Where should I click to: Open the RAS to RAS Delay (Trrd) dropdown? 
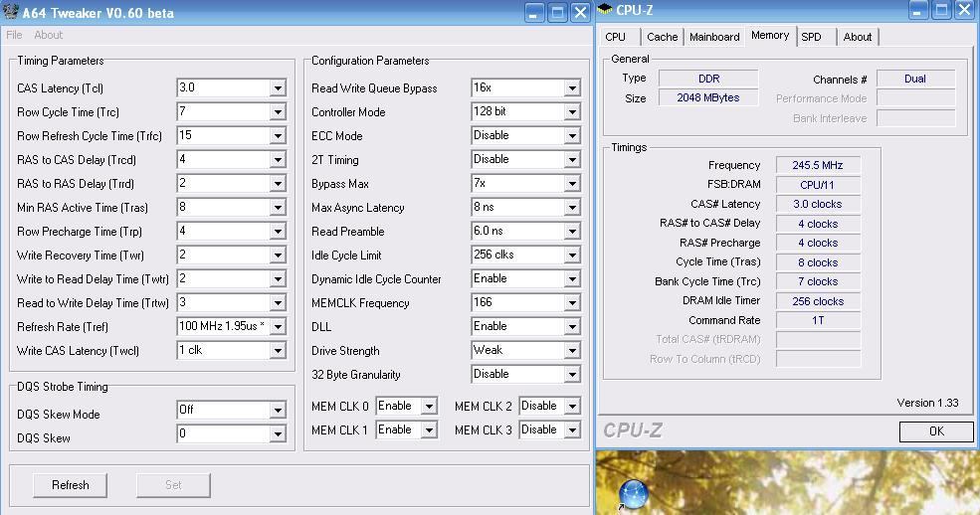coord(279,184)
